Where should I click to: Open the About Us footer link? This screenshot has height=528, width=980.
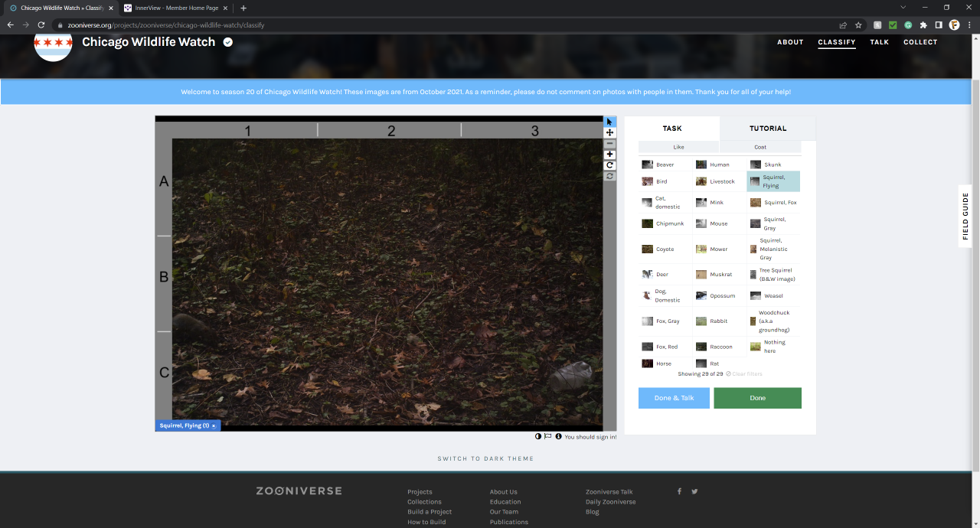click(x=504, y=492)
